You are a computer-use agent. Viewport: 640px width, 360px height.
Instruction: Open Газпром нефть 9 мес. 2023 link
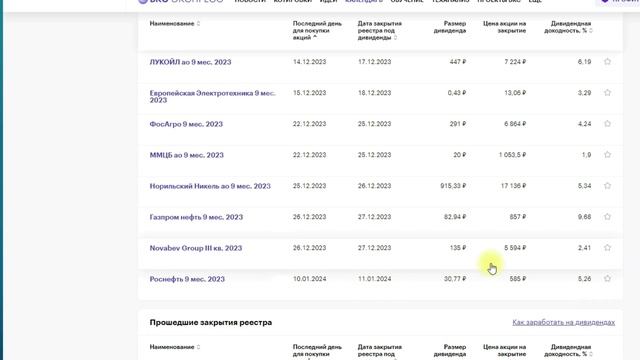(196, 217)
